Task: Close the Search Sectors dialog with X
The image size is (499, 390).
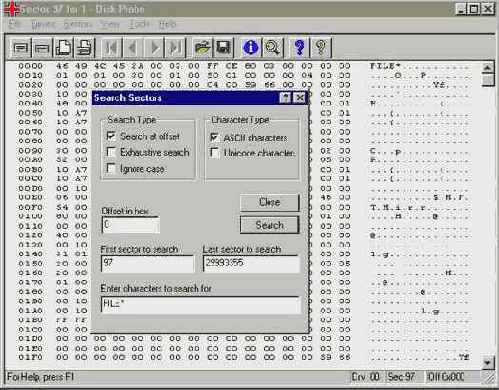Action: 299,98
